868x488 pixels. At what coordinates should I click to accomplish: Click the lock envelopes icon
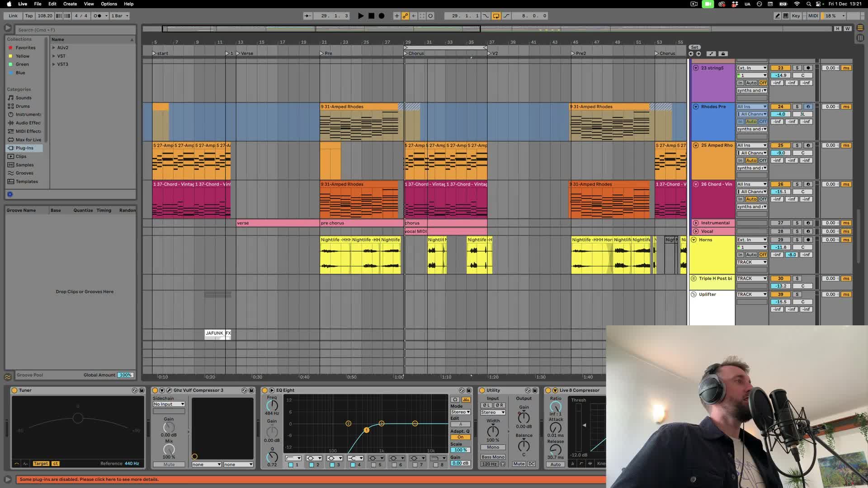point(723,54)
